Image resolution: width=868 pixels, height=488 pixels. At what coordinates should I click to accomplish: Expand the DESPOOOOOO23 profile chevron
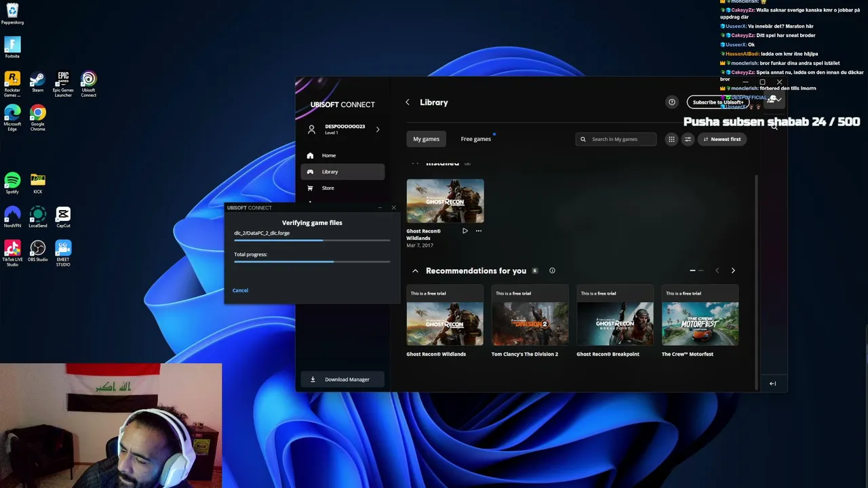click(x=378, y=129)
